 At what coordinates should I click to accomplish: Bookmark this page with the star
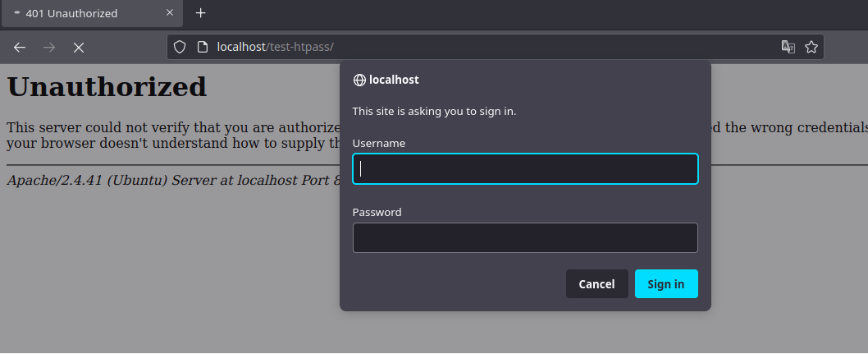(811, 47)
